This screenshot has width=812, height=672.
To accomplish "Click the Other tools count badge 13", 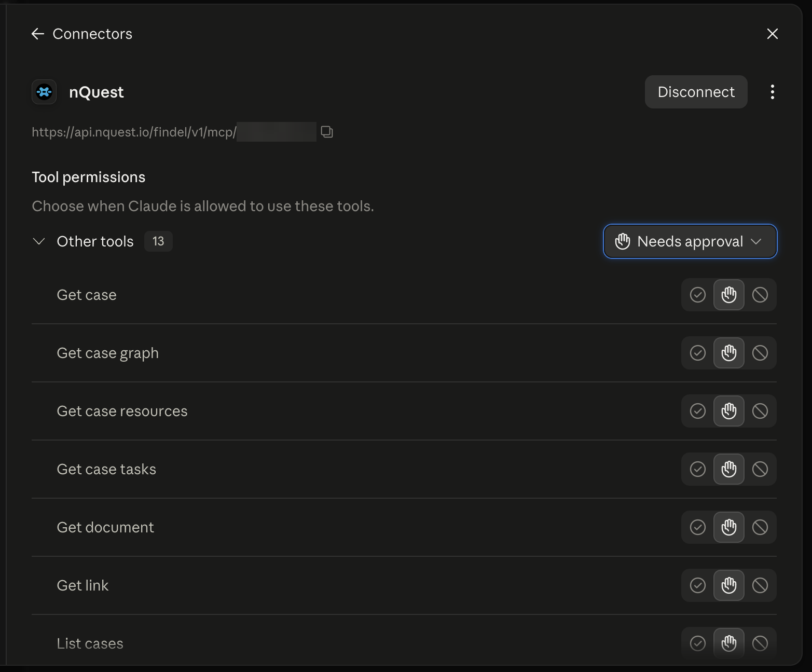I will point(158,241).
